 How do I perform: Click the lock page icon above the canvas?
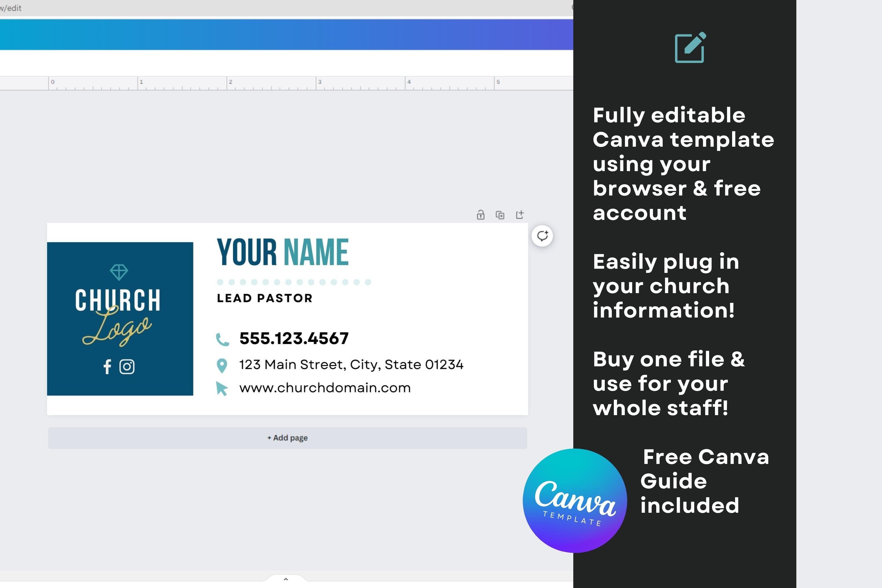[480, 215]
